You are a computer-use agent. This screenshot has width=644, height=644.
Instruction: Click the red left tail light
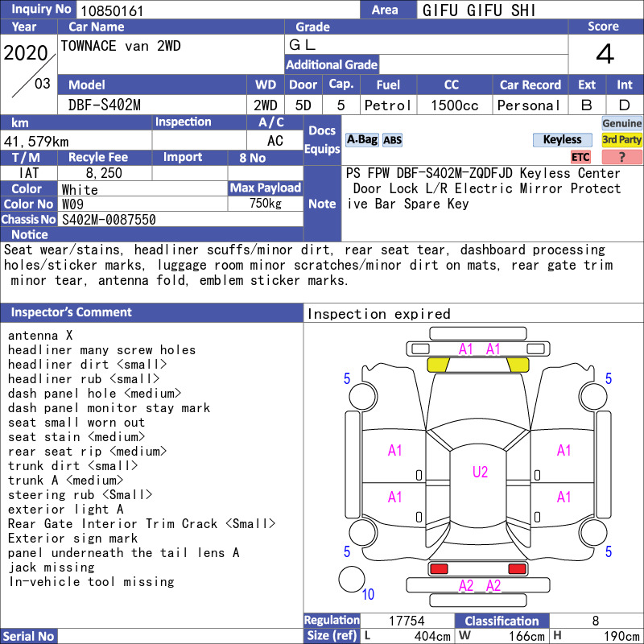(x=438, y=569)
